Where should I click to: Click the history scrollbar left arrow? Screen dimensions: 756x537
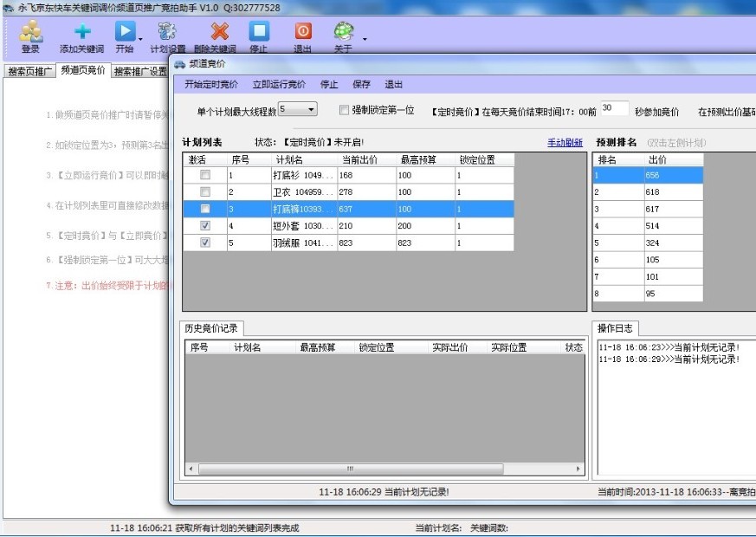point(191,469)
